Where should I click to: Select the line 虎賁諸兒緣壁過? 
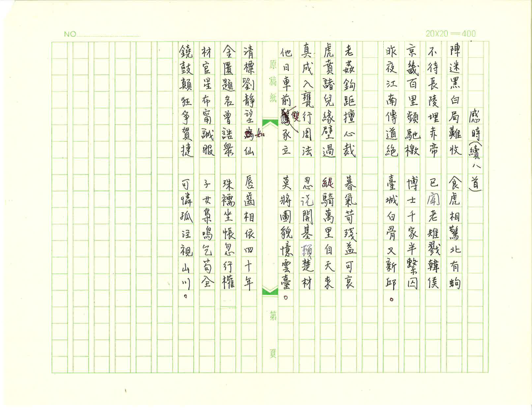pos(328,101)
